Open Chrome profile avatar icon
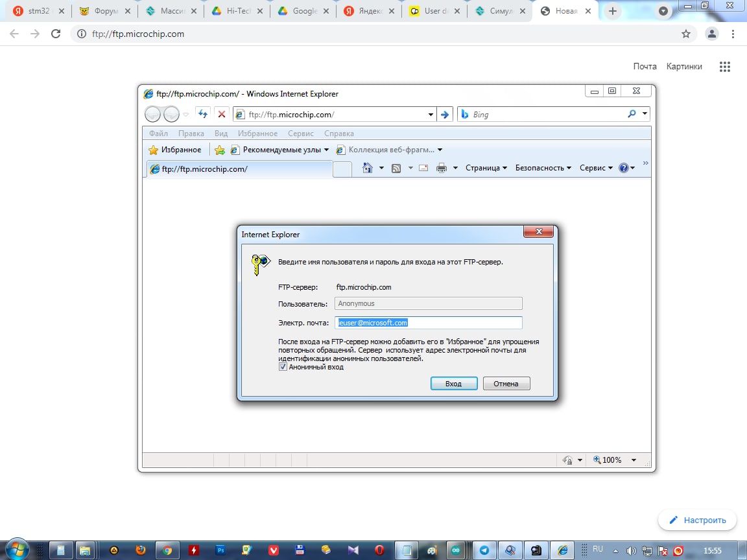 712,34
